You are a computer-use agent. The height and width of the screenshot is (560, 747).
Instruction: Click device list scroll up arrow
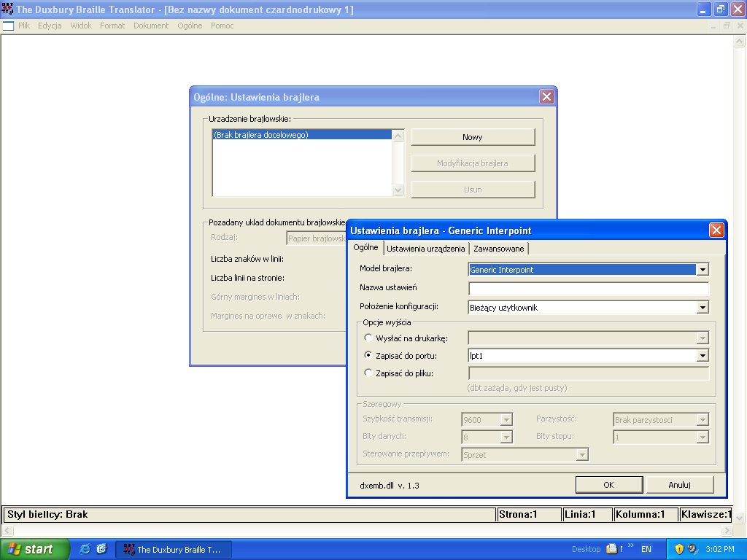(398, 136)
